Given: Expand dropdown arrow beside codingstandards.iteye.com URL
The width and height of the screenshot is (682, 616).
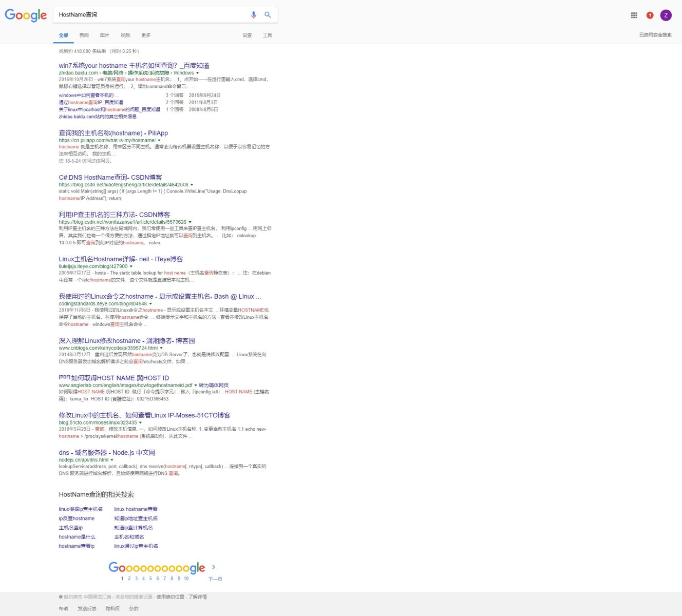Looking at the screenshot, I should (150, 304).
